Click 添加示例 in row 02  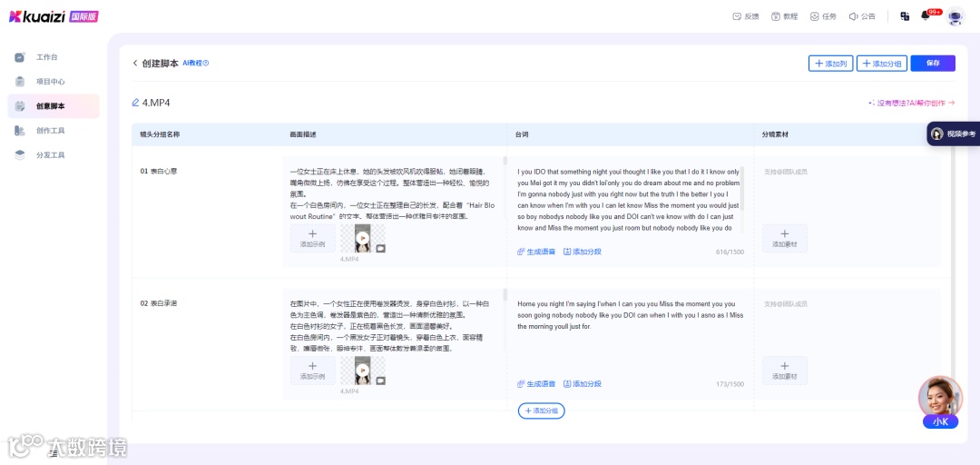coord(312,371)
